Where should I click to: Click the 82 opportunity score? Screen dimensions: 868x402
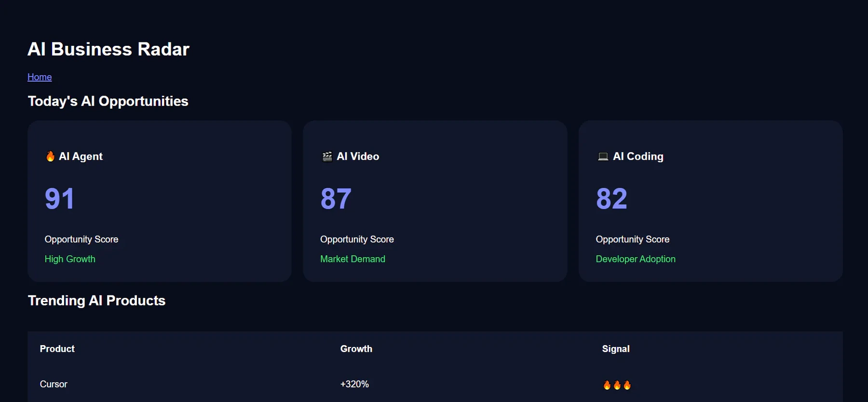click(611, 198)
